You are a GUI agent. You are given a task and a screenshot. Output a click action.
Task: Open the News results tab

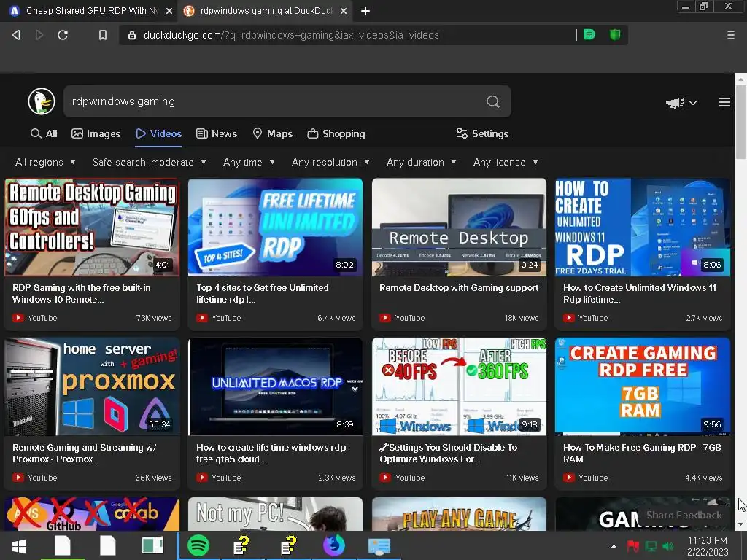point(217,134)
